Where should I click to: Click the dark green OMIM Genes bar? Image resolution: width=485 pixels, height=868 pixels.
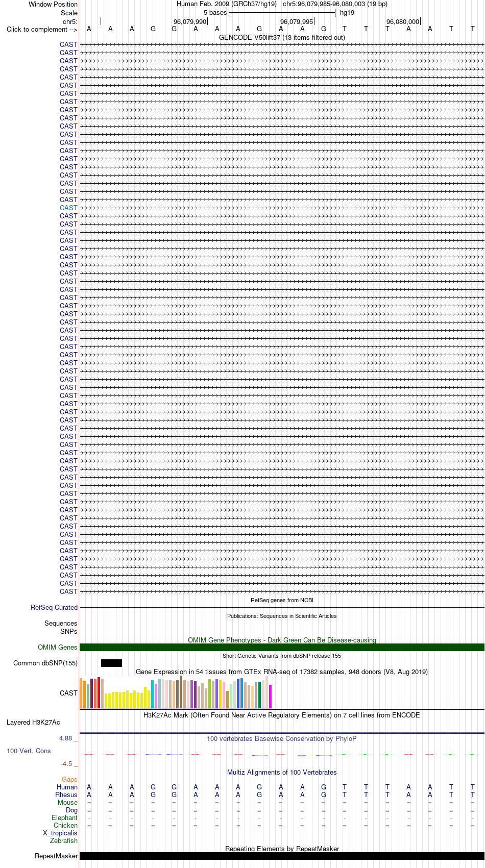pyautogui.click(x=282, y=648)
